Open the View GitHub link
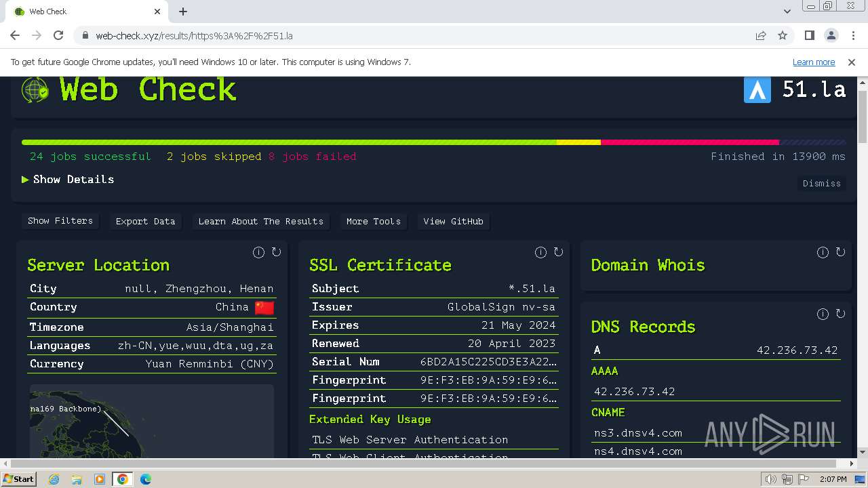Screen dimensions: 868x488 coord(453,221)
